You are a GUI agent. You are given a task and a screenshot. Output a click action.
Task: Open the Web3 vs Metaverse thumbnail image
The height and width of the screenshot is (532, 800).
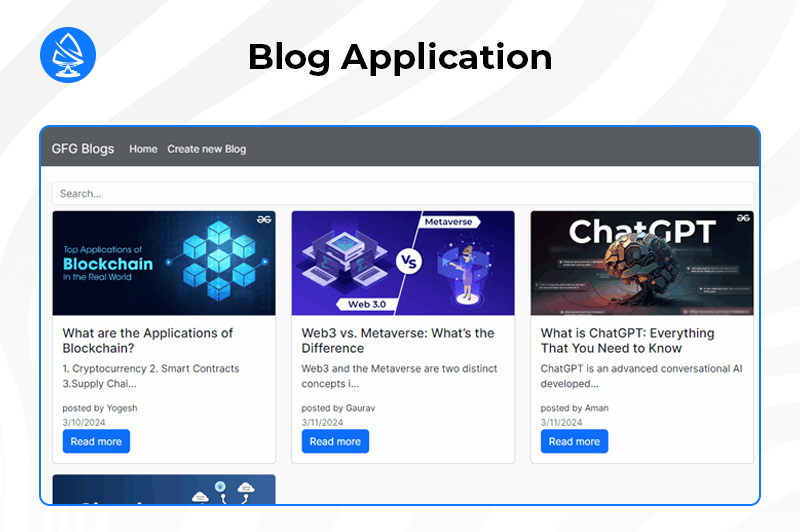[403, 263]
